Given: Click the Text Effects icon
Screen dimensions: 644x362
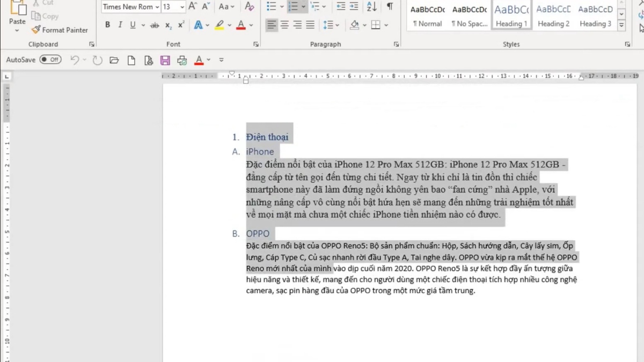Looking at the screenshot, I should tap(199, 25).
